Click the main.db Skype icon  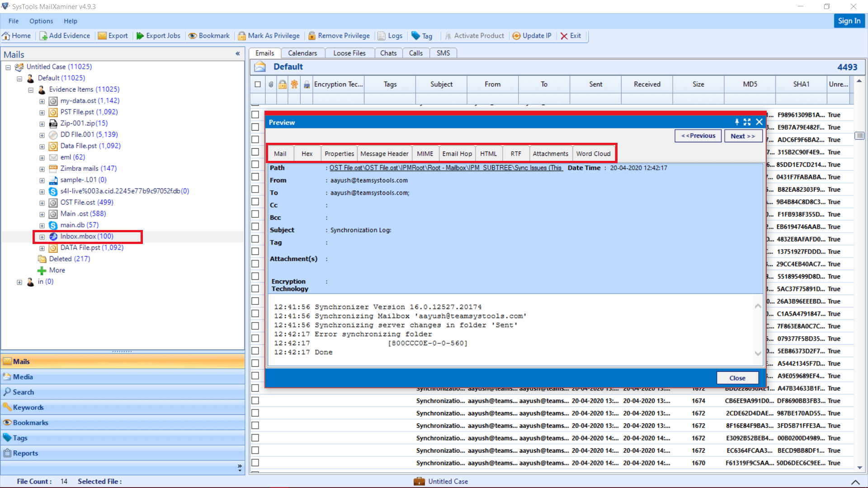pos(53,225)
